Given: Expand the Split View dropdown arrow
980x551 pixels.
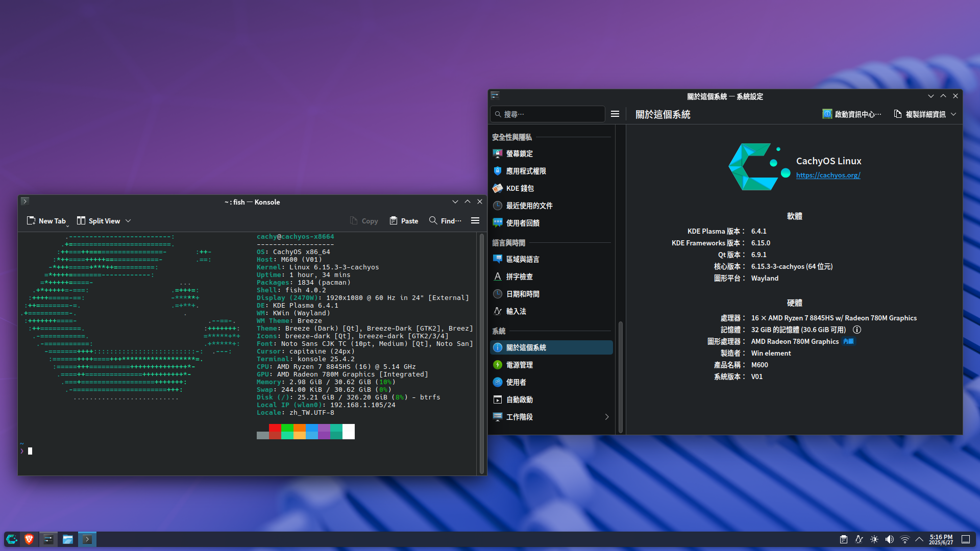Looking at the screenshot, I should tap(128, 221).
